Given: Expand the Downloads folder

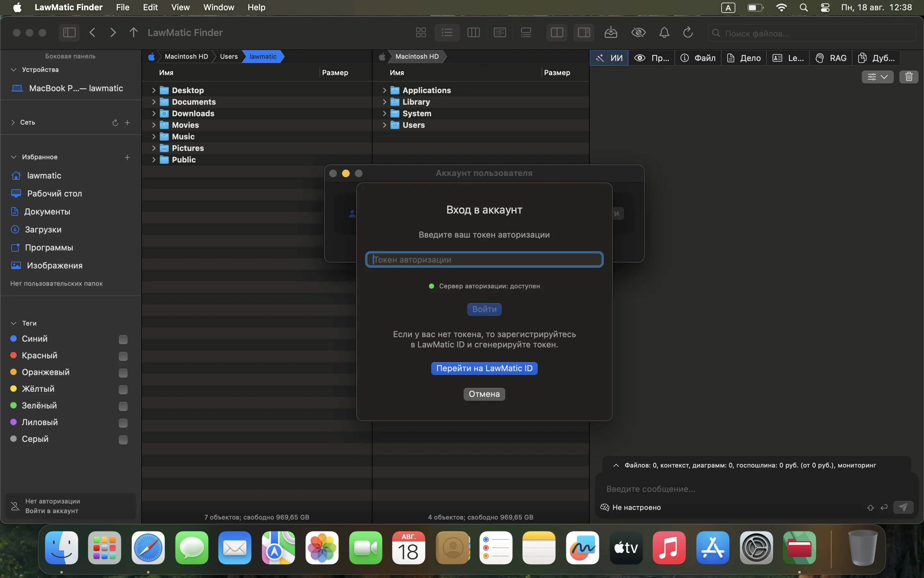Looking at the screenshot, I should [154, 114].
